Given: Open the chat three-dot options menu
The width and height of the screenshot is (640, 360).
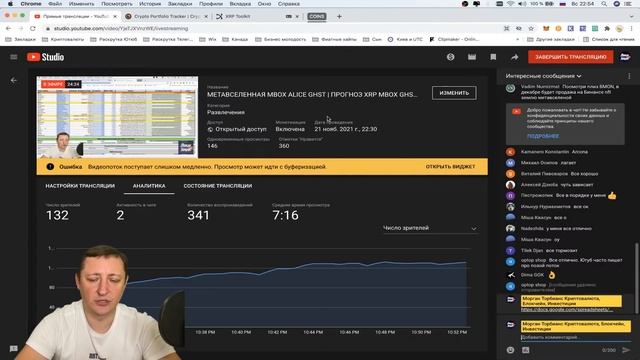Looking at the screenshot, I should tap(629, 76).
